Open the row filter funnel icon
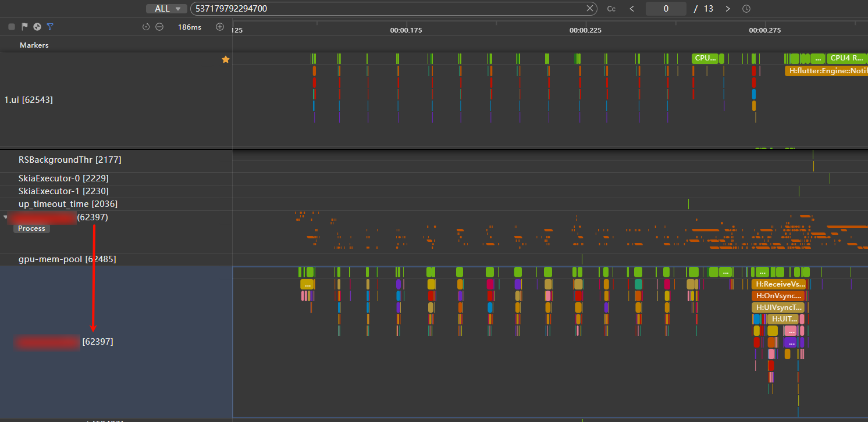Screen dimensions: 868x422 point(50,27)
